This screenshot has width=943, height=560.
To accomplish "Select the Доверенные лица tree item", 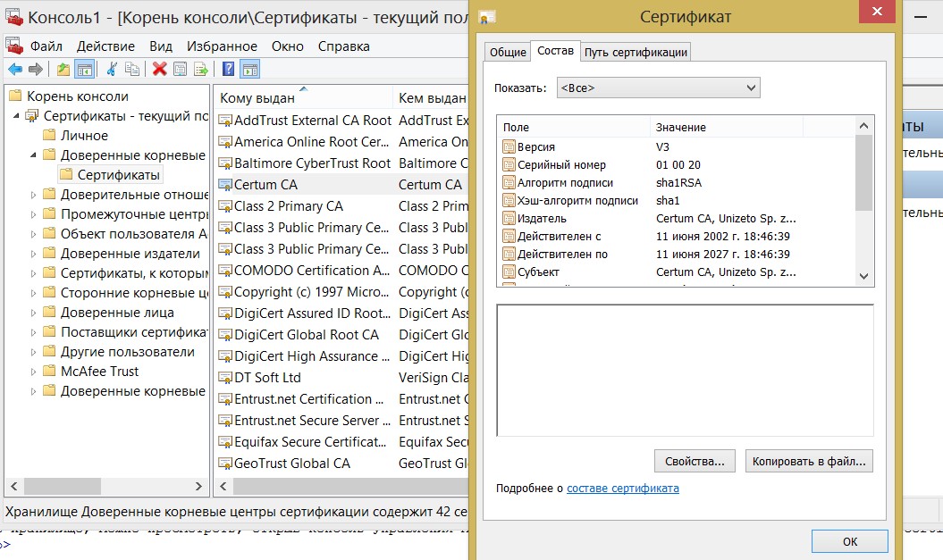I will [x=117, y=313].
